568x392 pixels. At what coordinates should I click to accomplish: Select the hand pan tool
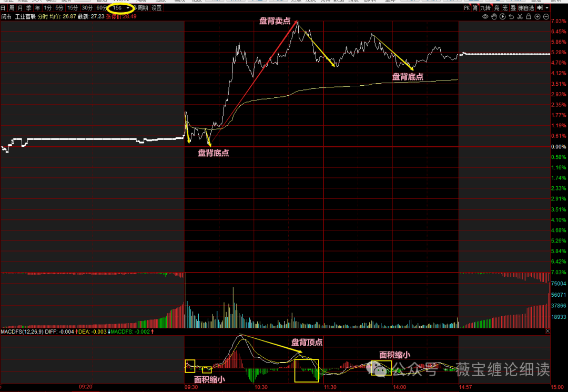coord(494,17)
